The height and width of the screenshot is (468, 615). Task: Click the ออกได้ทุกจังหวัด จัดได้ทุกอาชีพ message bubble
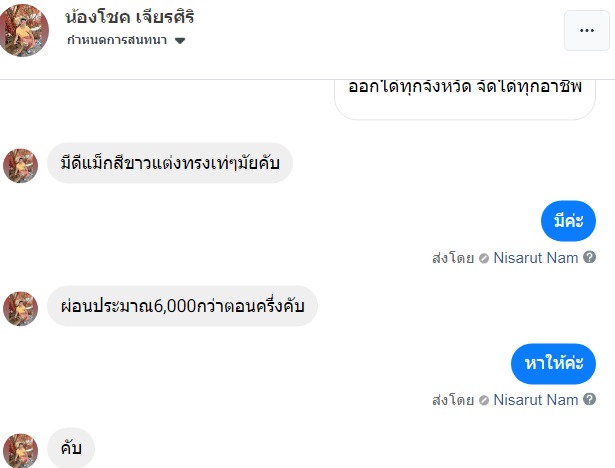click(x=464, y=92)
